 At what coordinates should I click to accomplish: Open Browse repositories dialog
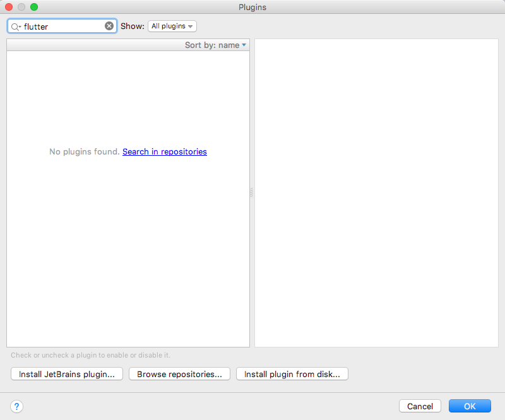click(179, 374)
